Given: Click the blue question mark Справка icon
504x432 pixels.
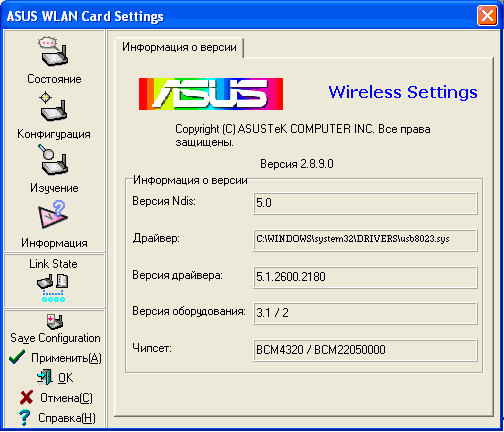Looking at the screenshot, I should coord(24,417).
